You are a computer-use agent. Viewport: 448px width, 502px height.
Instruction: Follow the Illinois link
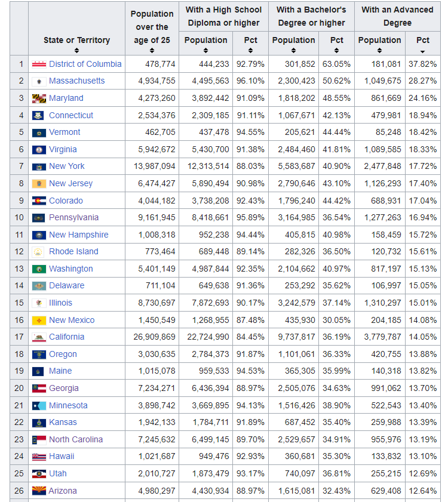[x=60, y=303]
